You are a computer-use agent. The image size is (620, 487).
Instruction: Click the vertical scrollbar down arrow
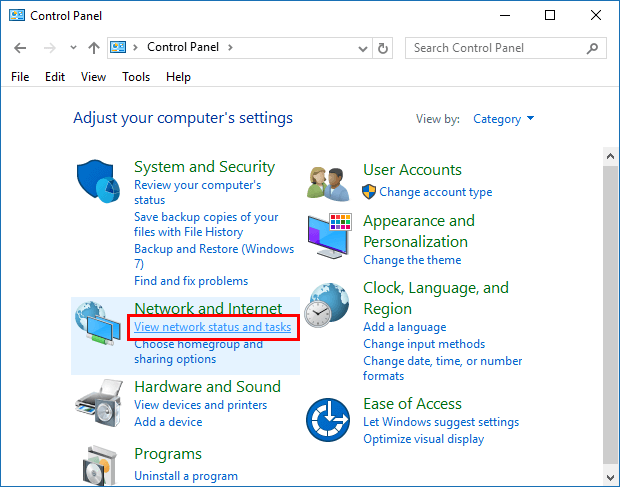click(611, 477)
